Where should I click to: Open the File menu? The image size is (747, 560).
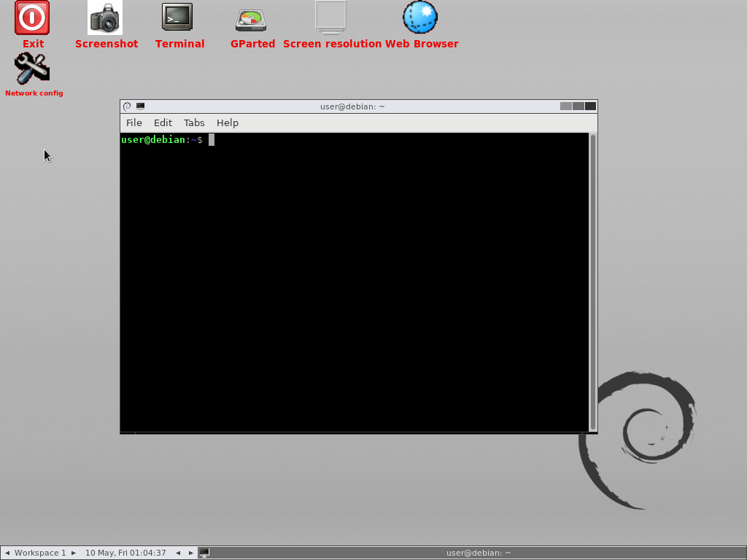tap(133, 122)
